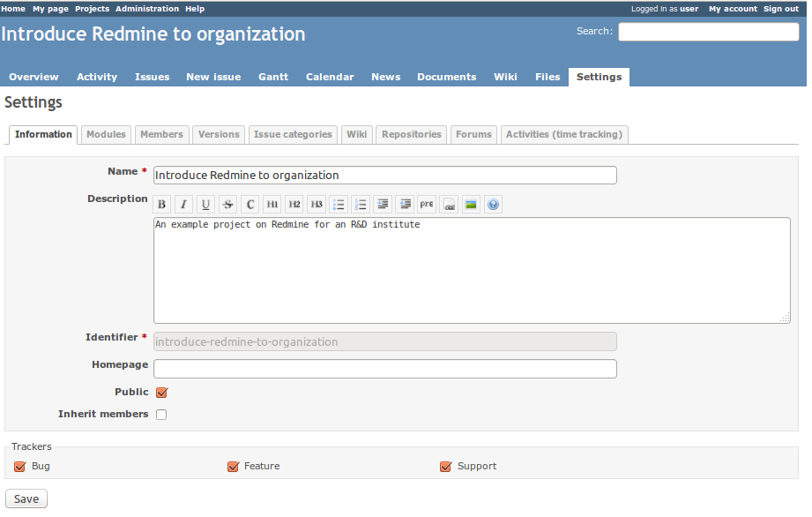Click into the Homepage input field
The image size is (812, 517).
(x=384, y=369)
